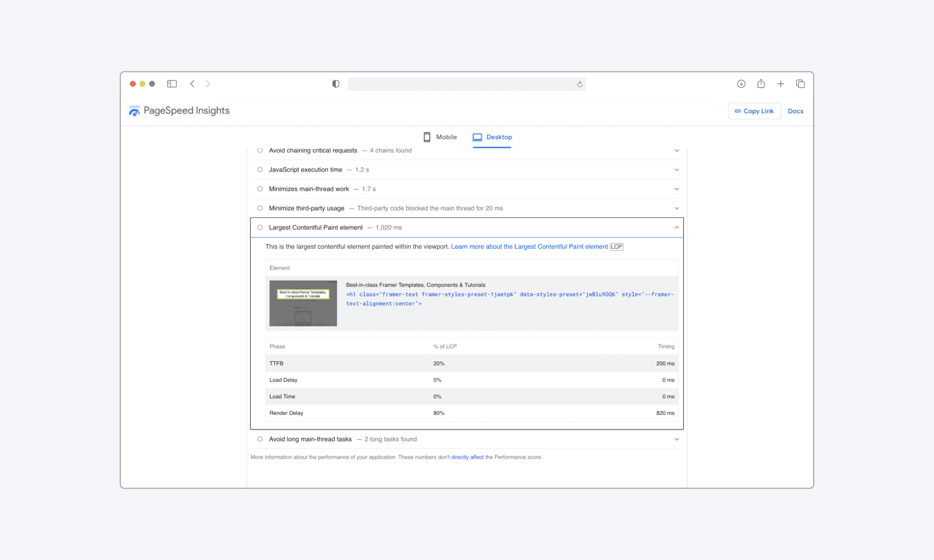Click the Load Delay phase cell

click(283, 380)
